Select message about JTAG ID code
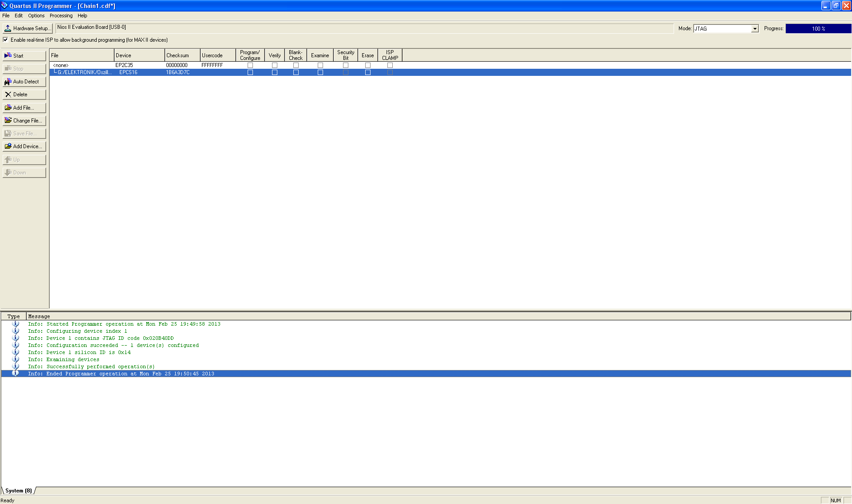Image resolution: width=852 pixels, height=504 pixels. click(101, 339)
